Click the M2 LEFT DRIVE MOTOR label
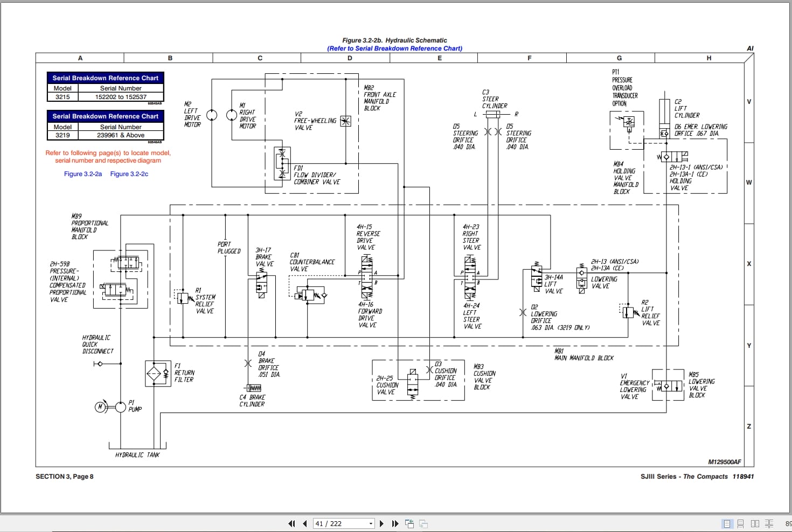Image resolution: width=792 pixels, height=532 pixels. pos(192,114)
